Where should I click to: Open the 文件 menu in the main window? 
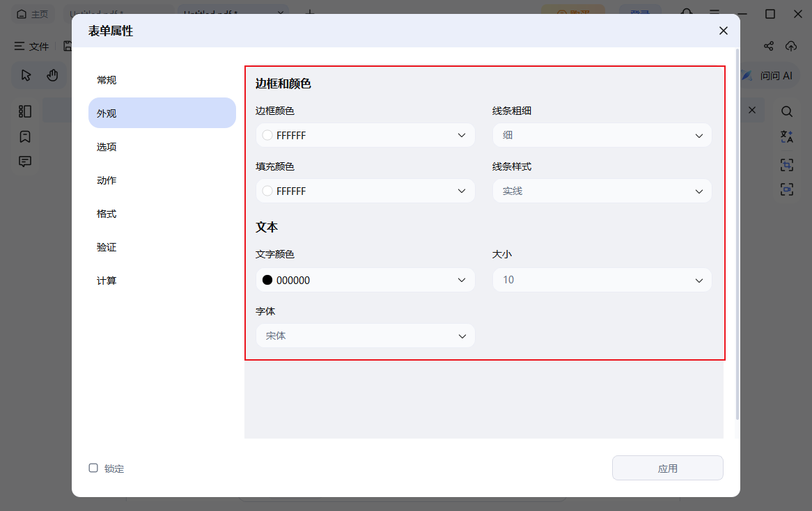[x=31, y=47]
